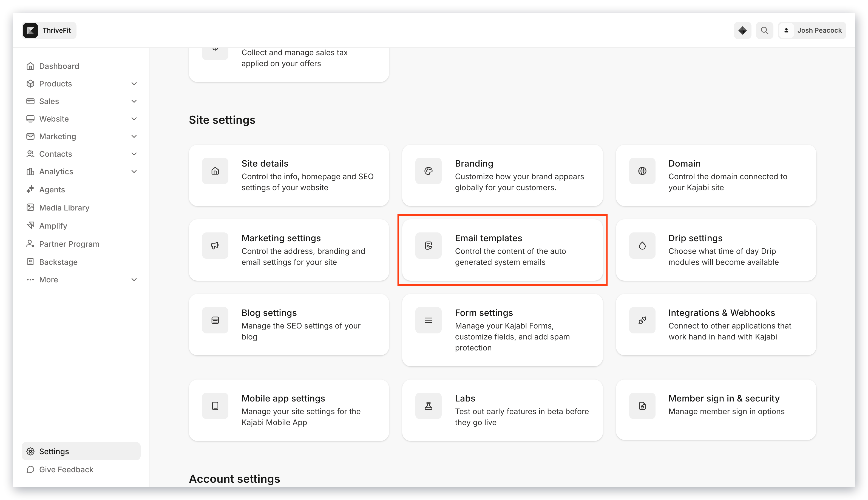The width and height of the screenshot is (868, 500).
Task: Open the diamond upgrade icon in header
Action: click(x=742, y=30)
